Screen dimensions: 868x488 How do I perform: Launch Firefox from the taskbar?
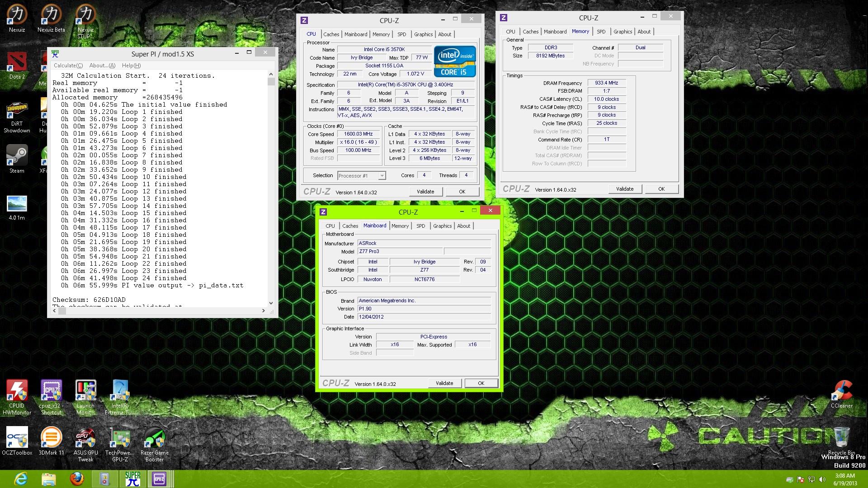click(76, 479)
